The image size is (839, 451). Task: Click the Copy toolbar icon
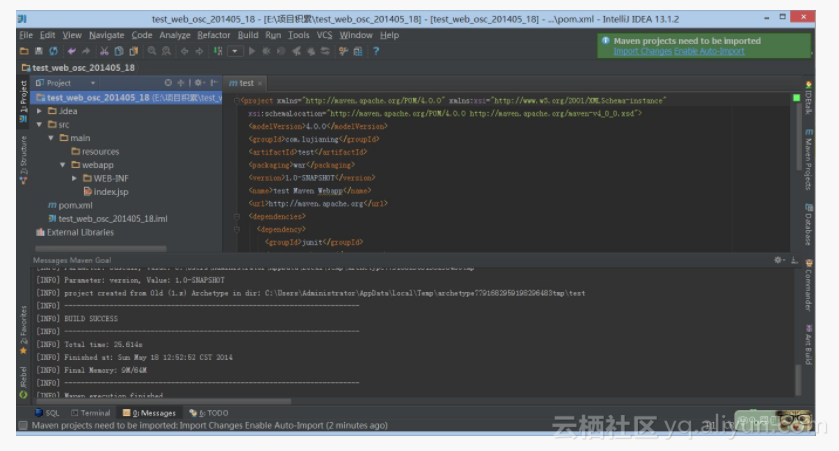tap(119, 51)
